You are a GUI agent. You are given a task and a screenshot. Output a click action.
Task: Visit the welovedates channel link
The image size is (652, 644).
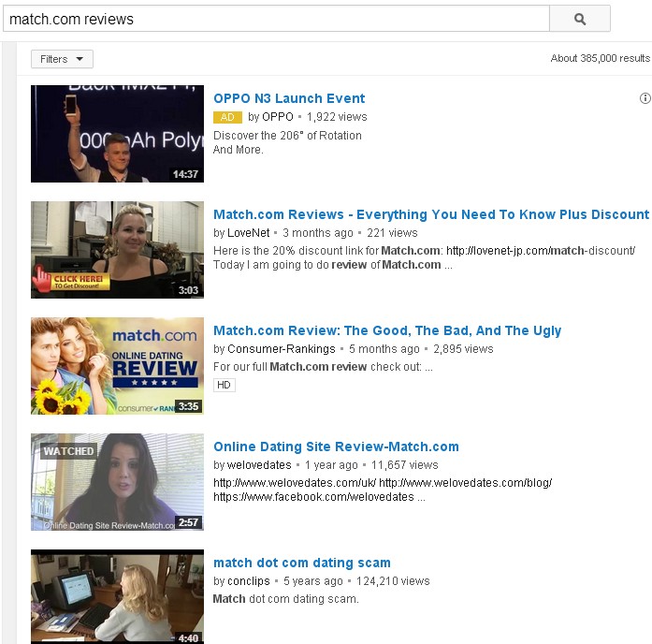tap(259, 464)
